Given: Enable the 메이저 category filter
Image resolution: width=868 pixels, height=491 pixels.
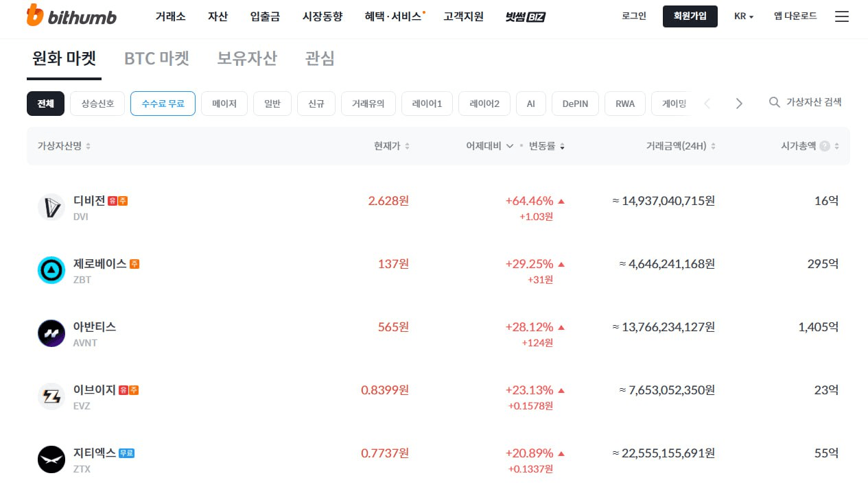Looking at the screenshot, I should (x=224, y=104).
